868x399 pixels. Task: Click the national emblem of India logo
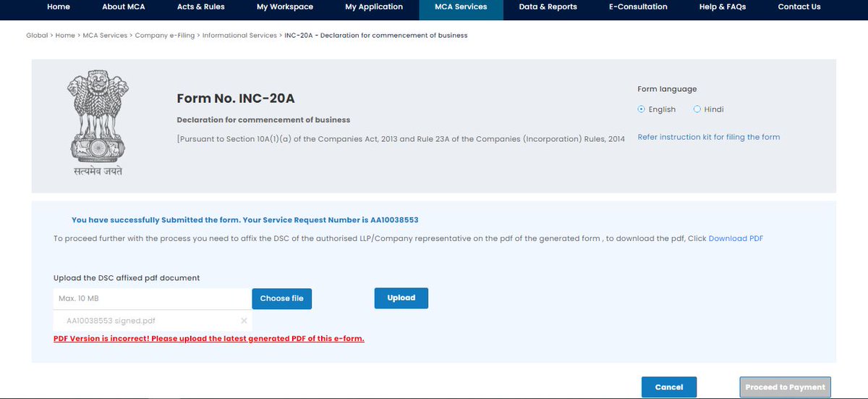[x=97, y=124]
